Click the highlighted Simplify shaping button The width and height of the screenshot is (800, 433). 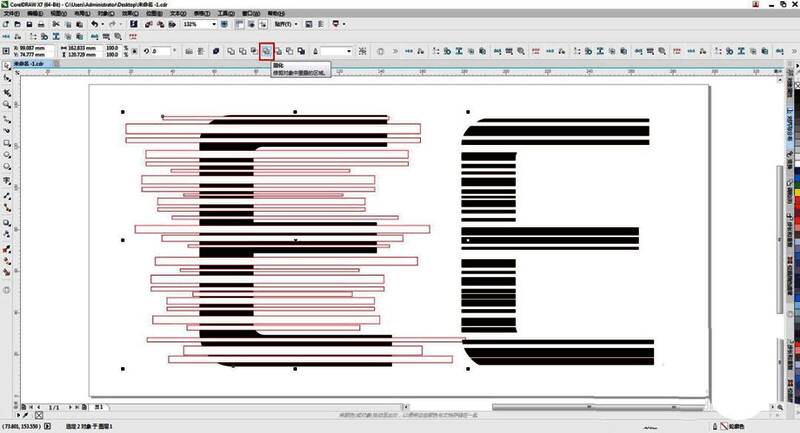click(266, 50)
